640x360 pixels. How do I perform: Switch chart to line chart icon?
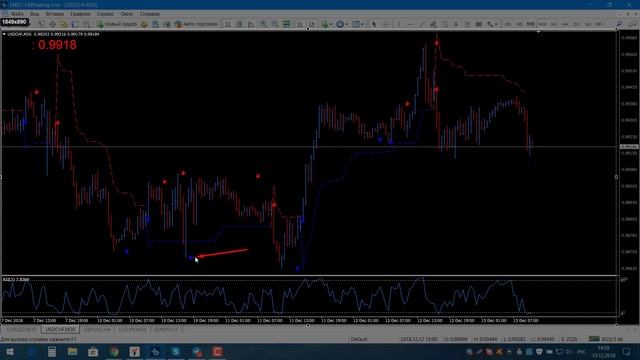pos(251,24)
